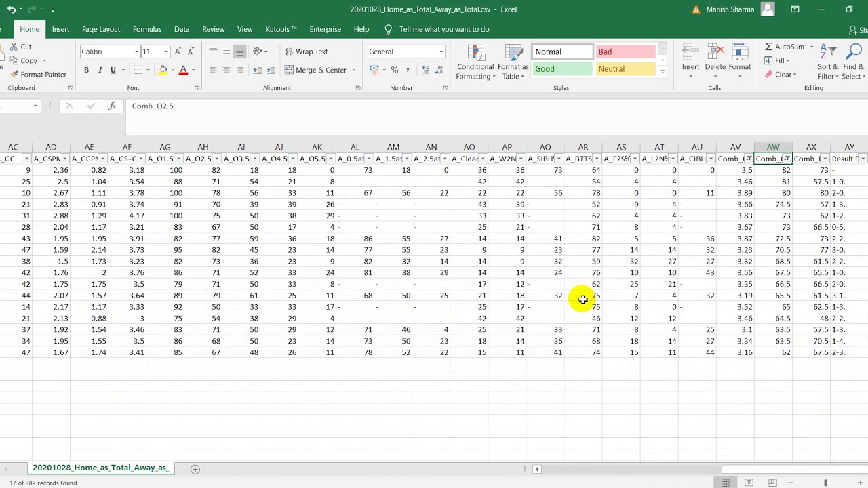This screenshot has height=488, width=868.
Task: Click Undo arrow in Quick Access Toolbar
Action: (11, 9)
